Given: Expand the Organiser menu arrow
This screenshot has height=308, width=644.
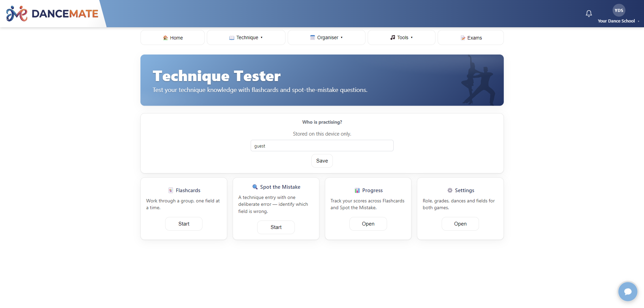Looking at the screenshot, I should coord(342,37).
